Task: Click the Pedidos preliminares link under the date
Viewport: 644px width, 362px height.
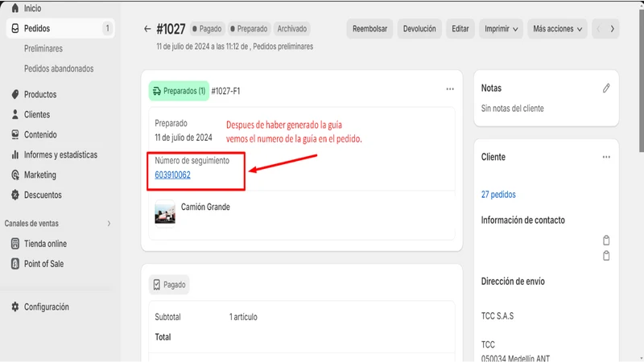Action: [283, 47]
